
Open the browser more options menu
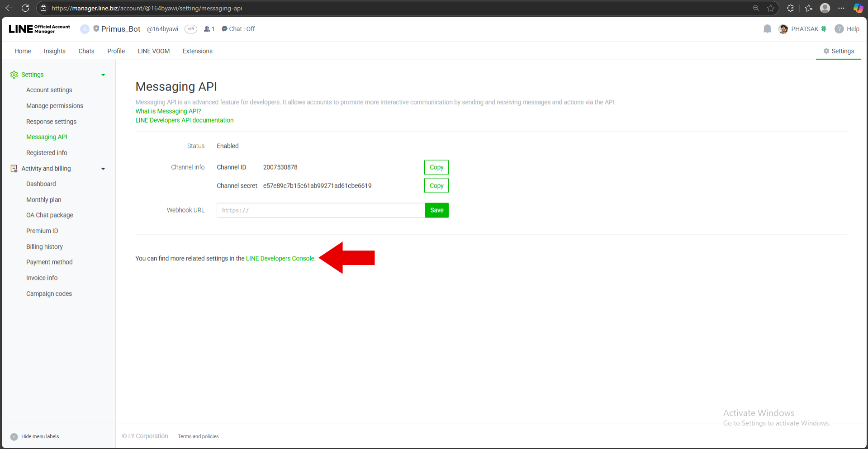(841, 8)
